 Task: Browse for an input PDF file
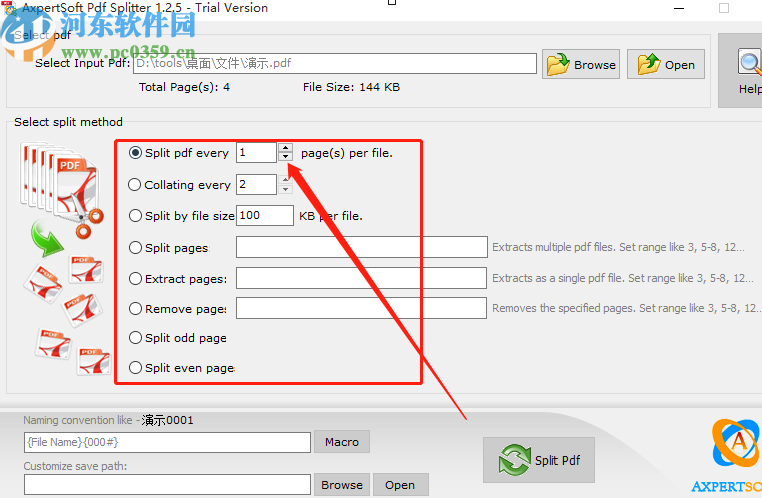pyautogui.click(x=581, y=64)
